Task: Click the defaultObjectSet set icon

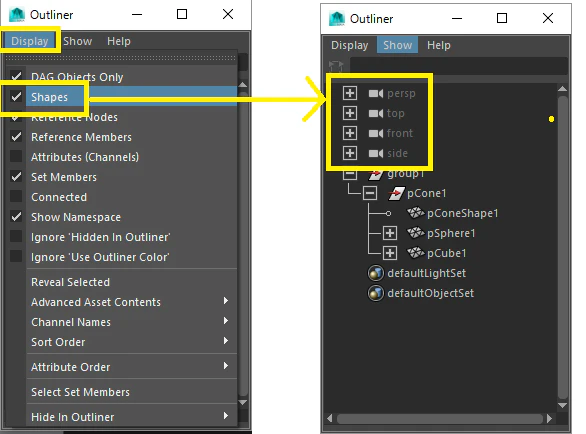Action: (x=376, y=293)
